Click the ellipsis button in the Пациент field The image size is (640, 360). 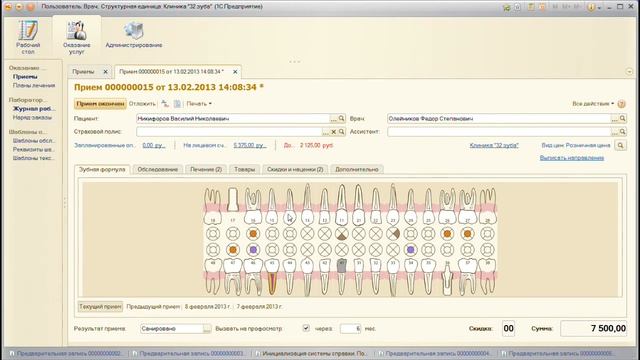[x=333, y=119]
